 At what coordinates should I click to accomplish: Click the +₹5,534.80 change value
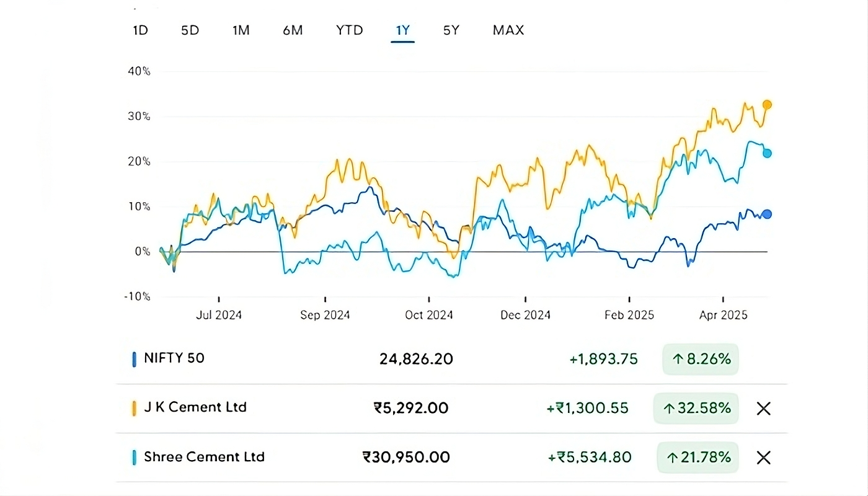tap(590, 458)
